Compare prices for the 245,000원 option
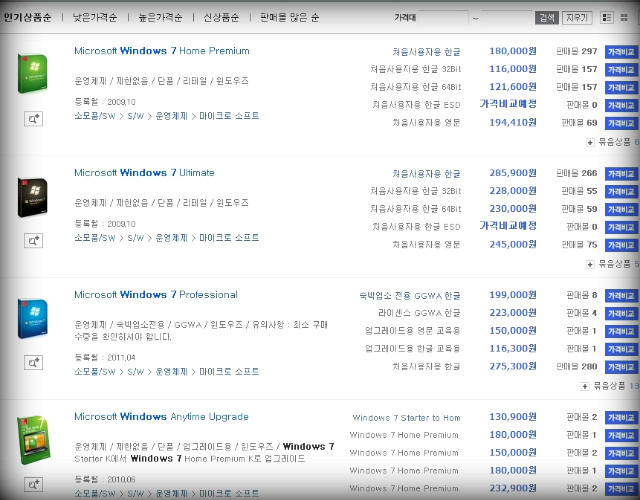 (621, 245)
